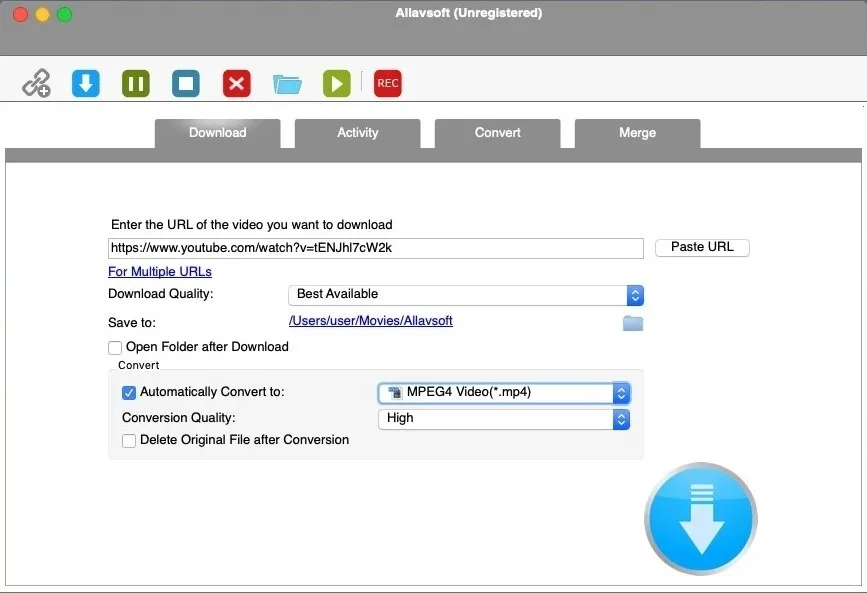This screenshot has height=593, width=867.
Task: Disable Automatically Convert to option
Action: 128,392
